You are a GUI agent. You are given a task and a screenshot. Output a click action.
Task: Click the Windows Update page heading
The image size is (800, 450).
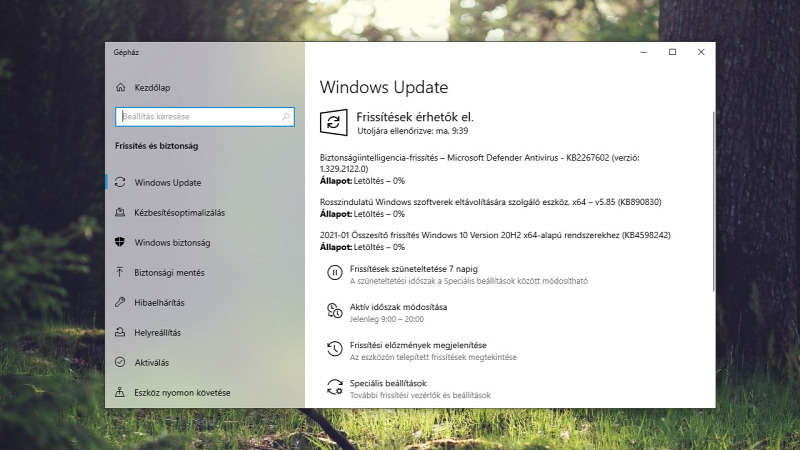click(x=384, y=87)
